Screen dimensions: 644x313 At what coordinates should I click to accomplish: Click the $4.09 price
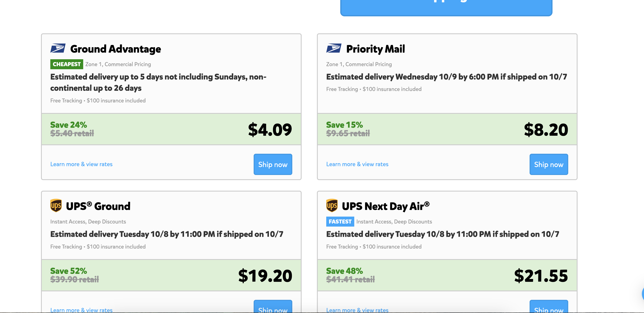click(x=270, y=130)
